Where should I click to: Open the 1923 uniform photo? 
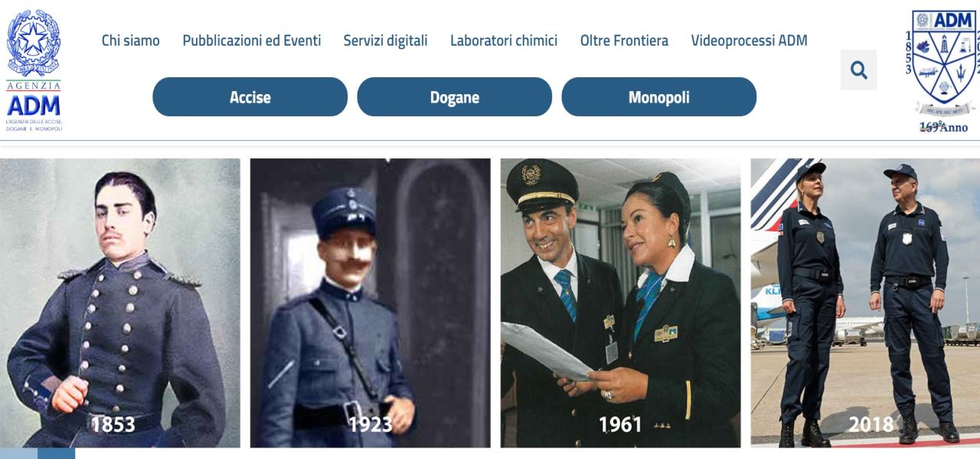pyautogui.click(x=371, y=303)
